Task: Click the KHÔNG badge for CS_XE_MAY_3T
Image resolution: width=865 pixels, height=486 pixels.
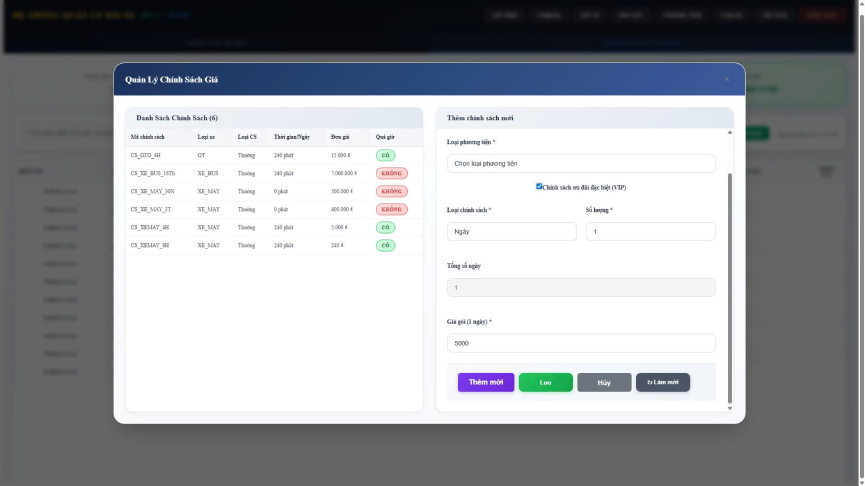Action: click(x=391, y=210)
